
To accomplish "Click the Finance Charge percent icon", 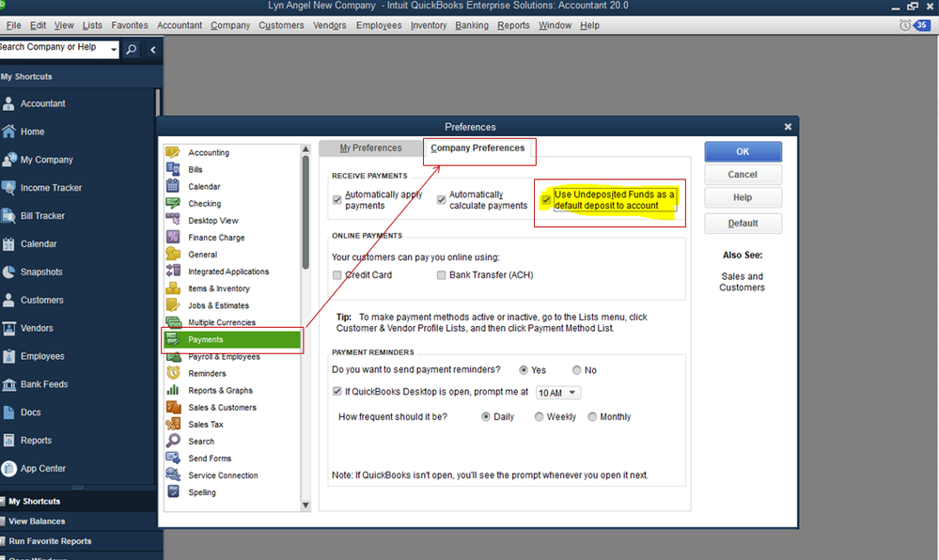I will [x=173, y=237].
